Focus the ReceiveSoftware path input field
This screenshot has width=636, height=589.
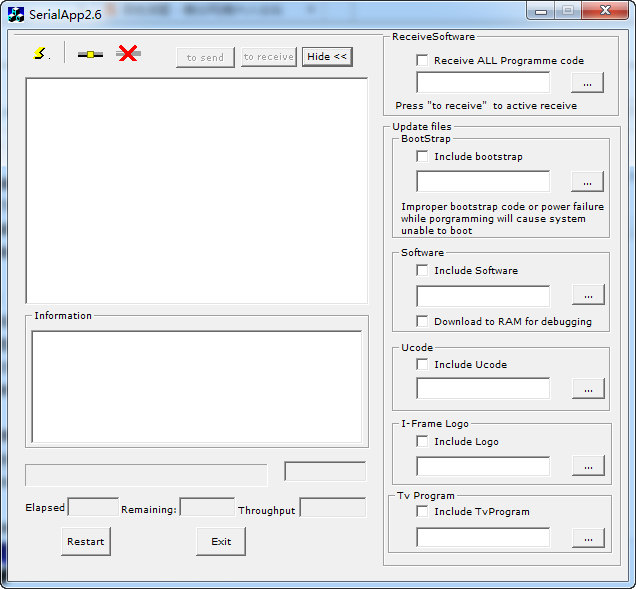coord(483,82)
